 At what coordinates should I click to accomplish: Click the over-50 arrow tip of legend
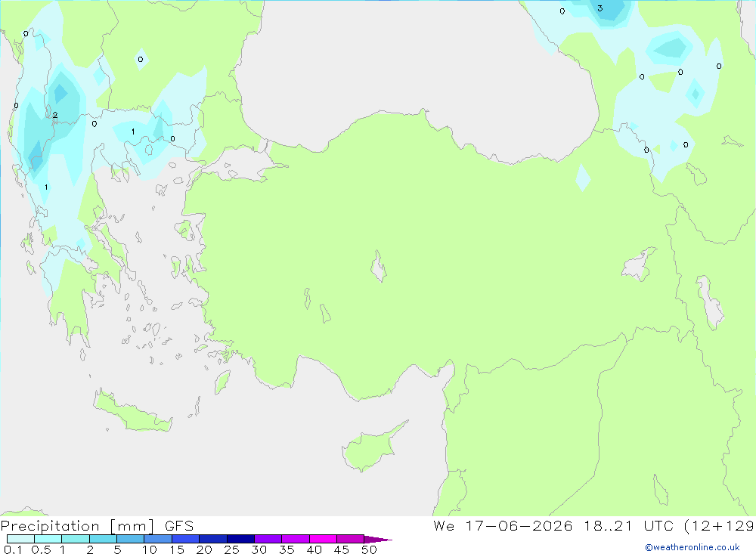click(378, 540)
